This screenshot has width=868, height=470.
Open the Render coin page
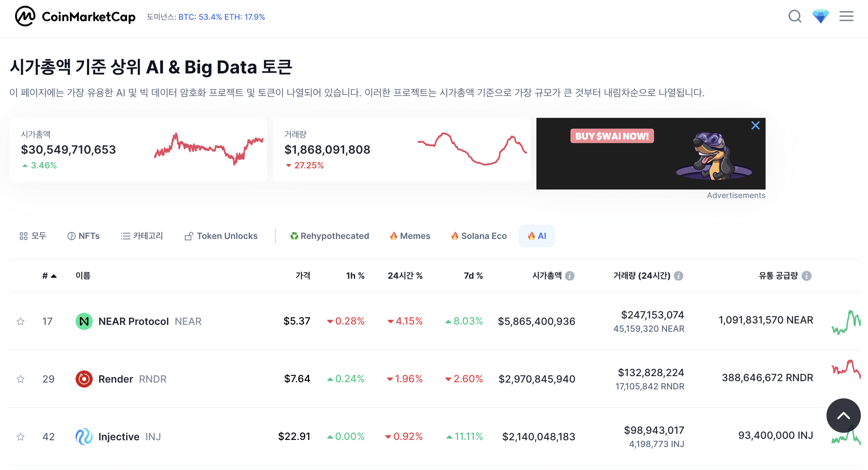pyautogui.click(x=116, y=379)
